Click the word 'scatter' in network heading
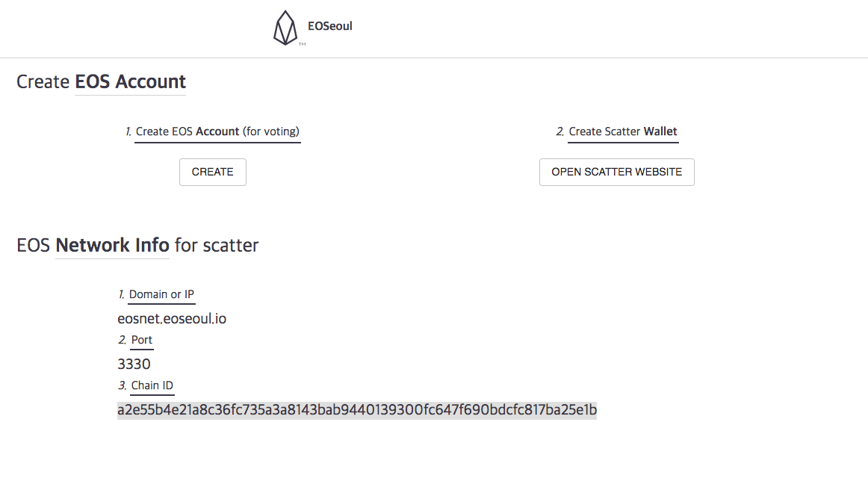 231,245
